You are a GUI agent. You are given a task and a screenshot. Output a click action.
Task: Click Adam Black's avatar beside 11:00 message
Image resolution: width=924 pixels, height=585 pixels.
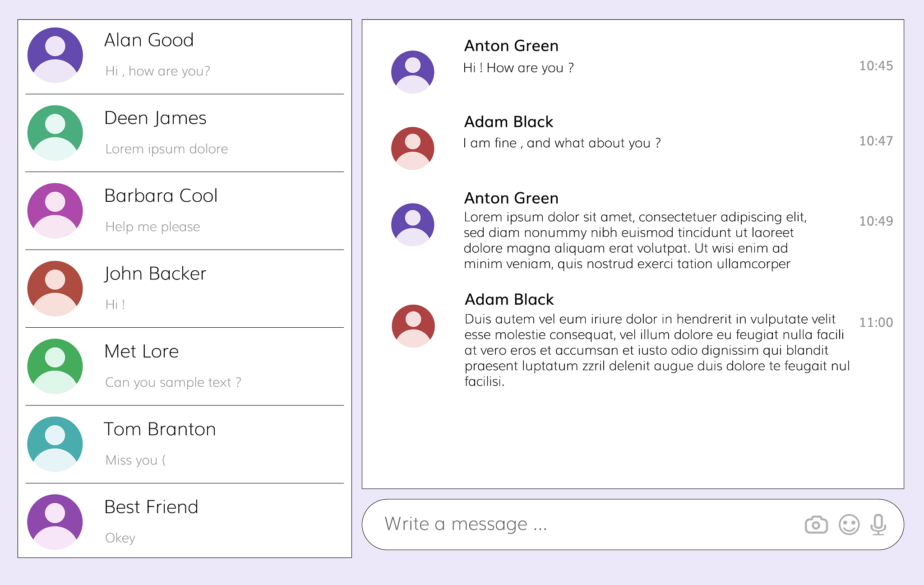click(413, 326)
